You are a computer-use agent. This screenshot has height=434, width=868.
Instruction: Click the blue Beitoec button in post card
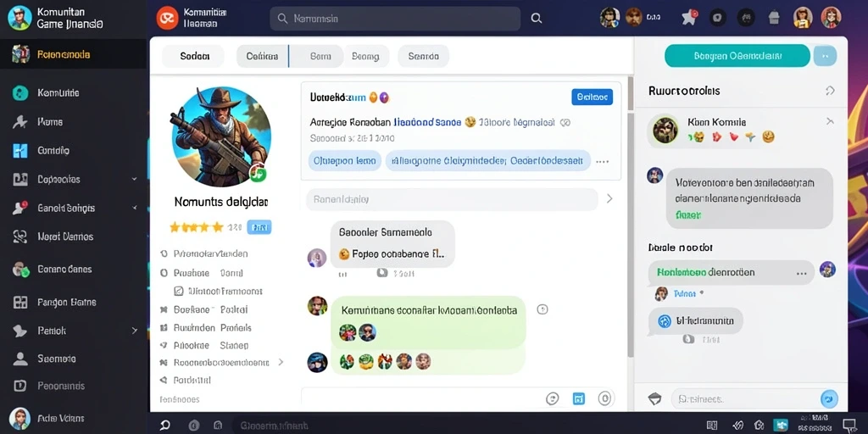pyautogui.click(x=592, y=97)
